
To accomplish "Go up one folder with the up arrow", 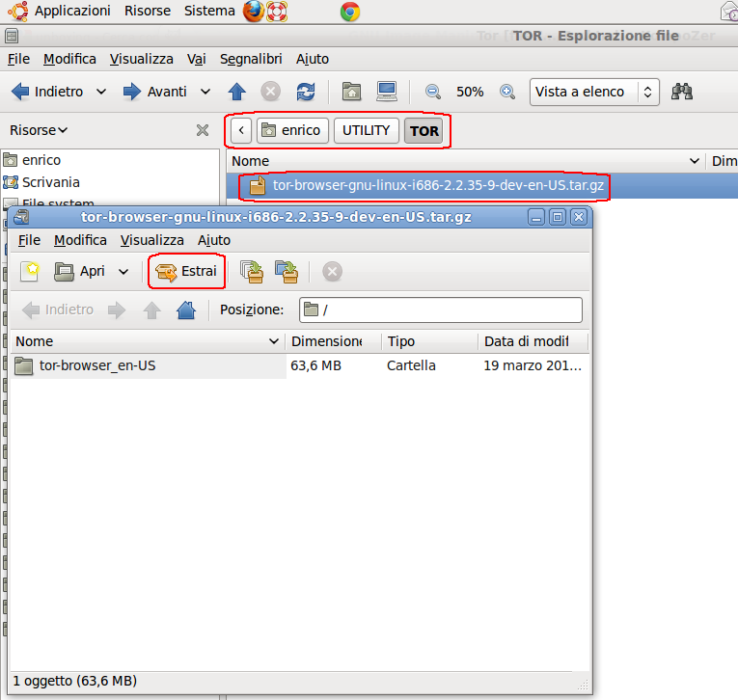I will pyautogui.click(x=236, y=92).
